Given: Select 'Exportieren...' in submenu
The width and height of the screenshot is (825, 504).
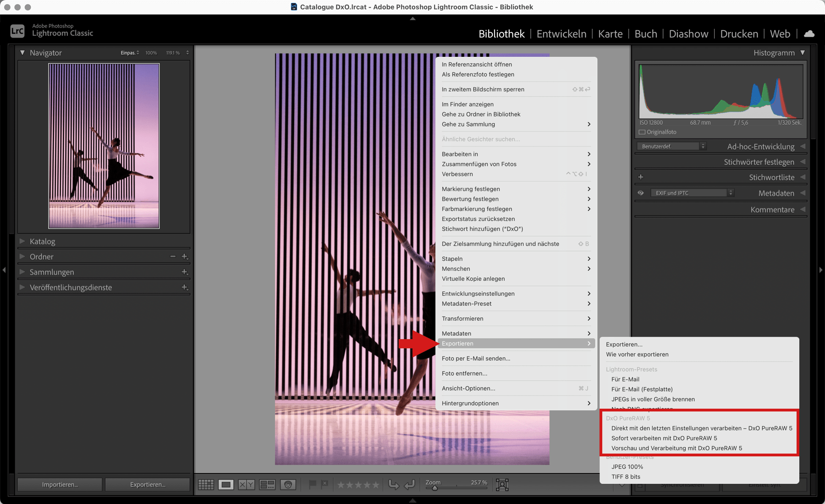Looking at the screenshot, I should (x=624, y=344).
